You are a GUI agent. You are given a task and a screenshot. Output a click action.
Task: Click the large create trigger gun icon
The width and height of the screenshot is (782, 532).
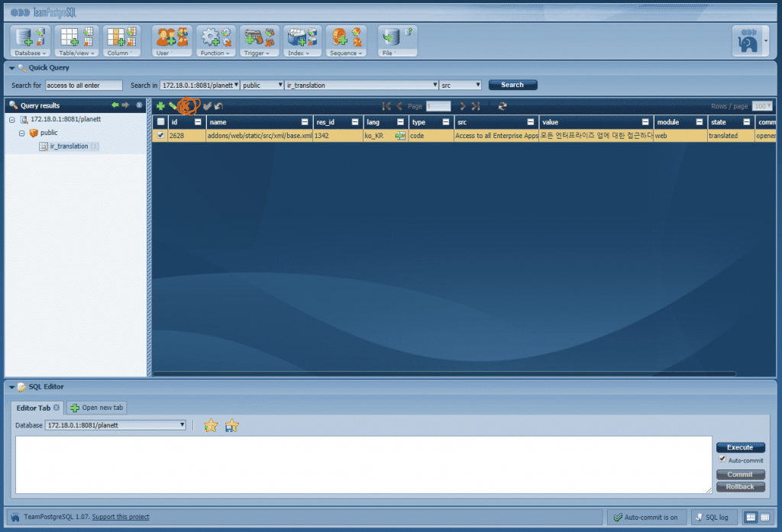(x=254, y=38)
